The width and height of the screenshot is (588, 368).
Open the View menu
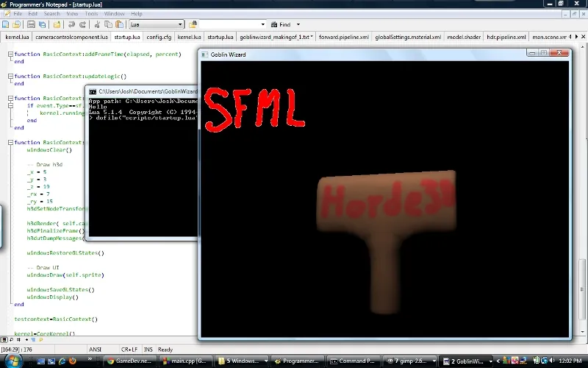coord(72,13)
